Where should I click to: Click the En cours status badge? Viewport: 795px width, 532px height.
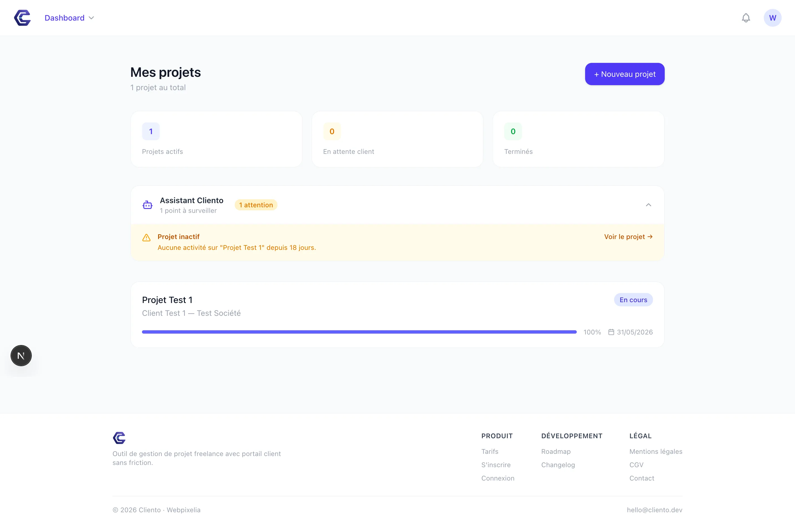click(x=633, y=300)
